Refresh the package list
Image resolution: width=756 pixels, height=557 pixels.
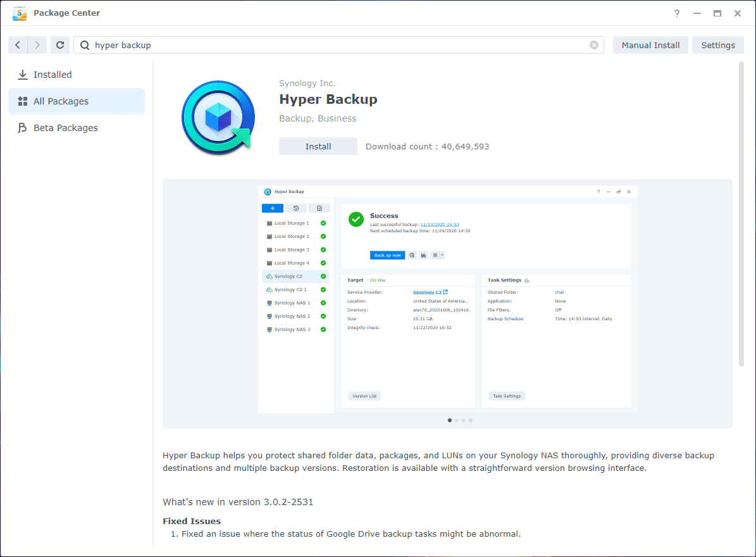60,45
